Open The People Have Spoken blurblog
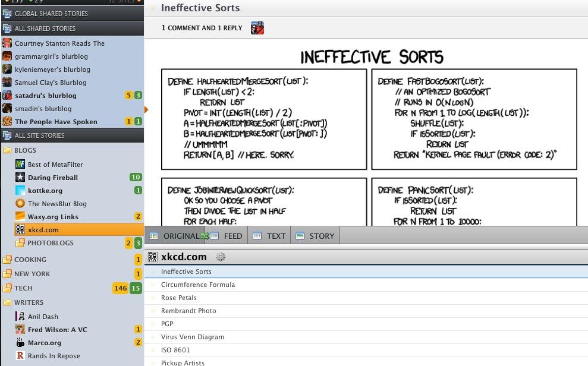 pyautogui.click(x=73, y=122)
